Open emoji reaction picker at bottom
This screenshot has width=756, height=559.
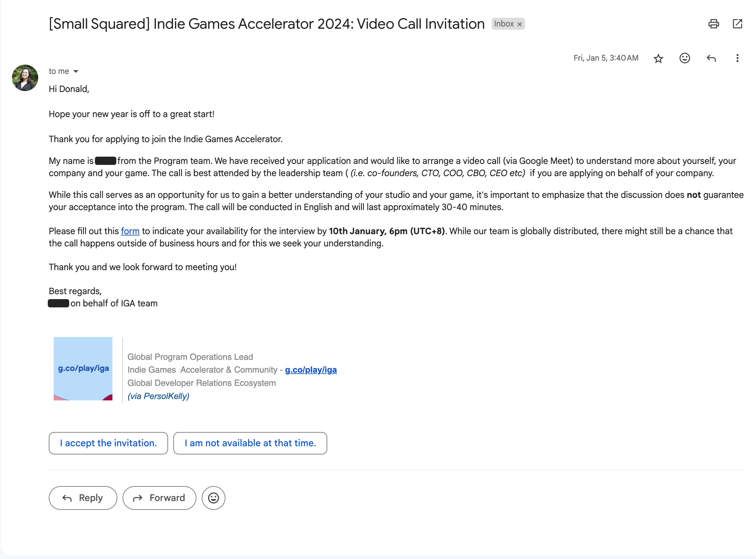pos(213,498)
